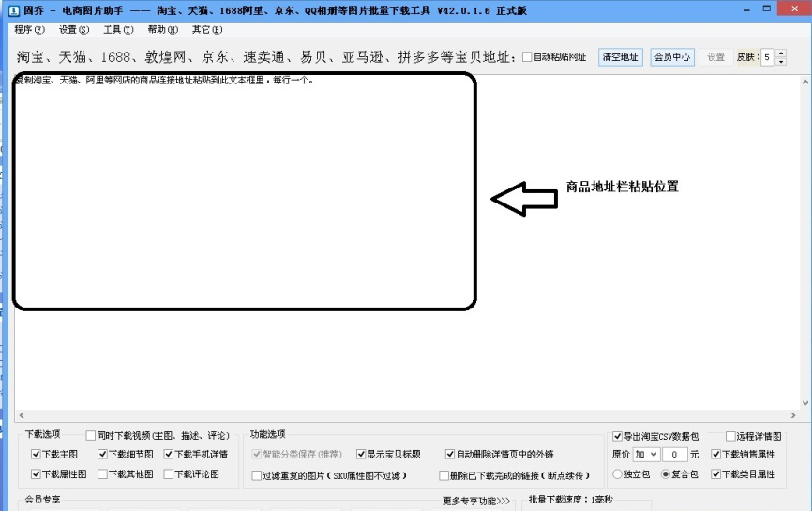Toggle 导出淘宝CSV数据包 checkbox
Viewport: 812px width, 511px height.
pos(617,436)
